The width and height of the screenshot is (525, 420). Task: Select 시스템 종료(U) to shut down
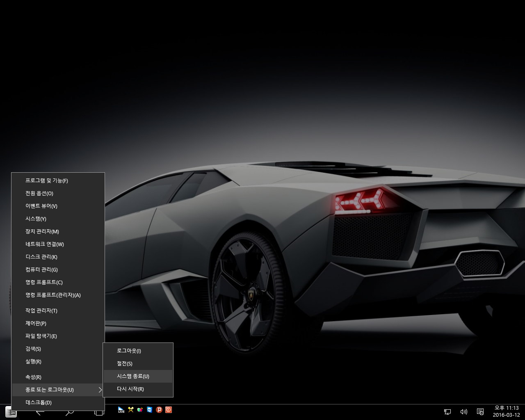pyautogui.click(x=138, y=376)
